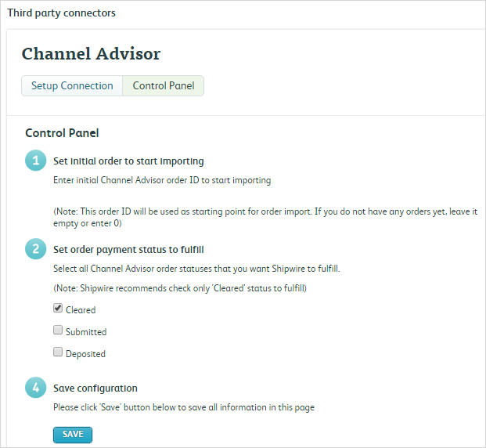Click 'Enter initial Channel Advisor order ID' text

click(x=161, y=180)
